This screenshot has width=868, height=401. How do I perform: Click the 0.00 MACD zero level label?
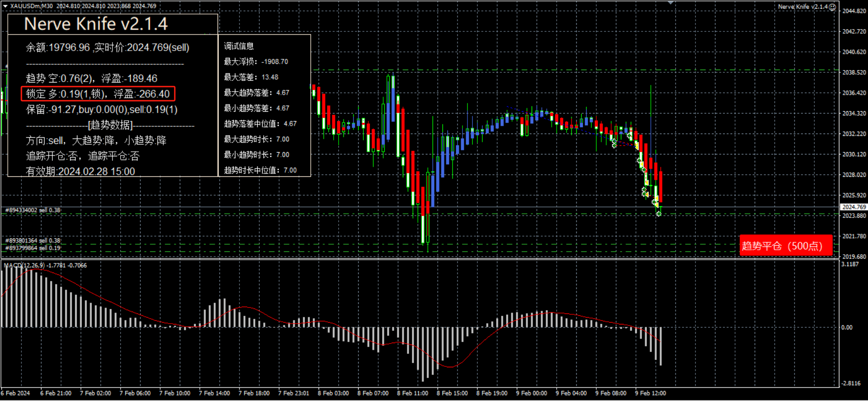click(x=847, y=327)
